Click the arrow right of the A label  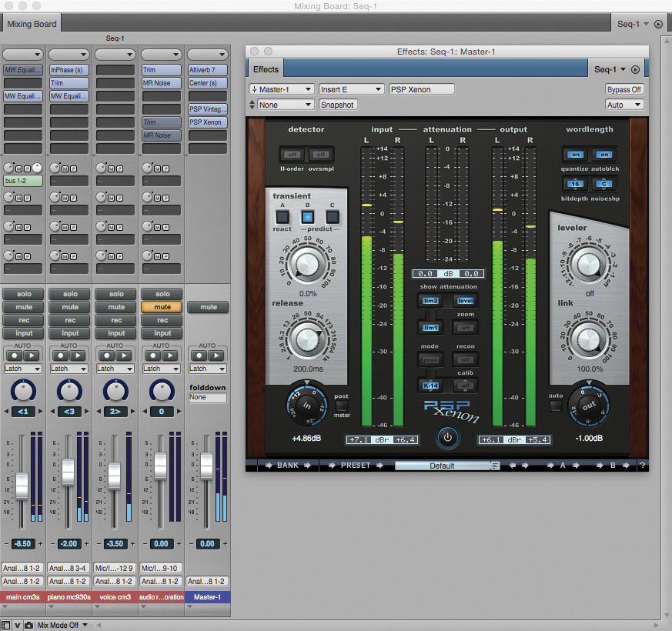[x=576, y=466]
